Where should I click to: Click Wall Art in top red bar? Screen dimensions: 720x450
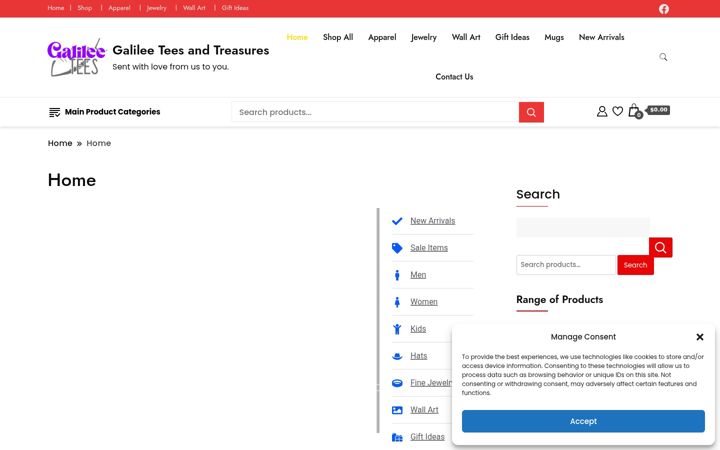click(194, 8)
